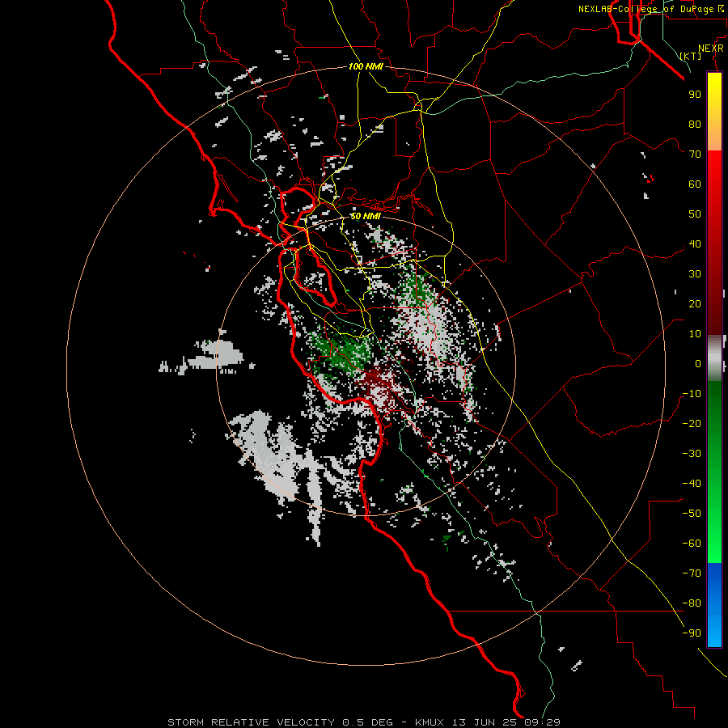Click the "NEXLAB-College of DuPage" header text
This screenshot has height=728, width=728.
645,9
